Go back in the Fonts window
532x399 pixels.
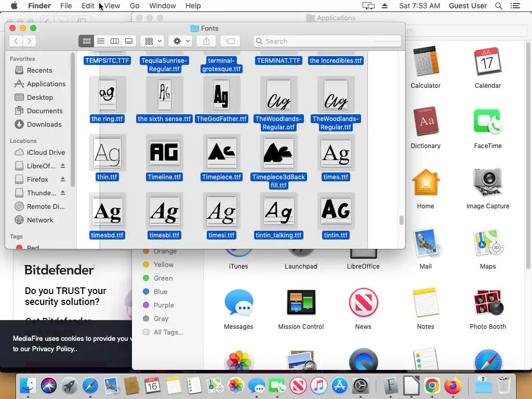(16, 41)
